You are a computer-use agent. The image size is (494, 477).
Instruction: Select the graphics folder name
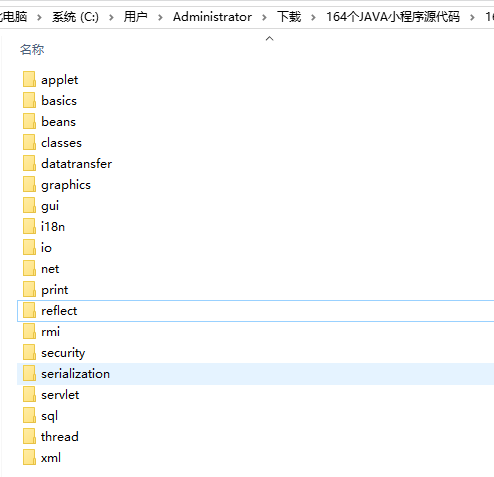tap(66, 185)
